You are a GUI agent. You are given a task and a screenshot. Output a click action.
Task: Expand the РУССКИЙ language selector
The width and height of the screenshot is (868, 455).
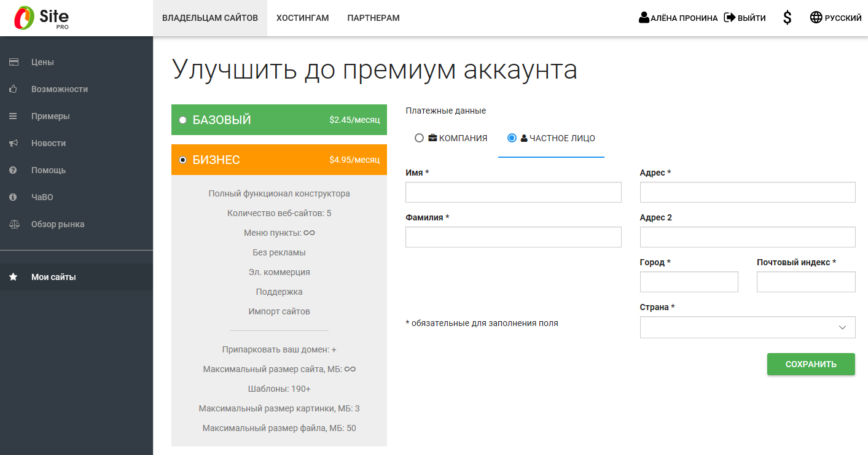pos(835,18)
